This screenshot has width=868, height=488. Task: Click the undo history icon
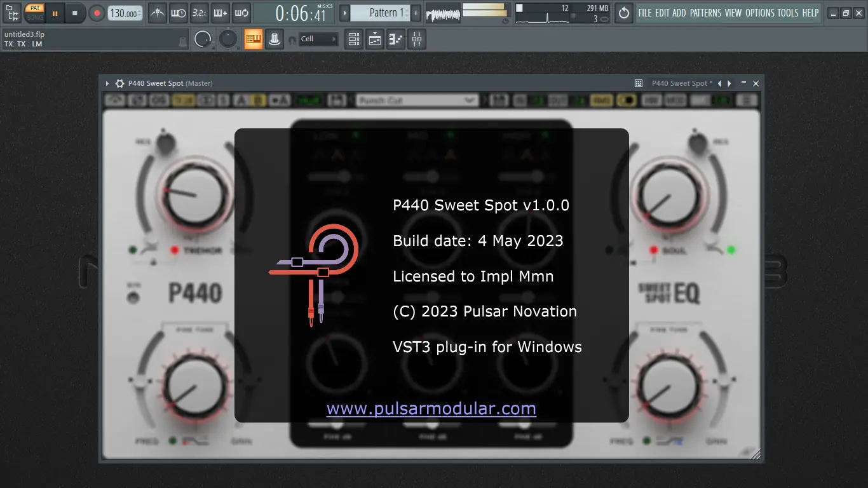[x=624, y=13]
